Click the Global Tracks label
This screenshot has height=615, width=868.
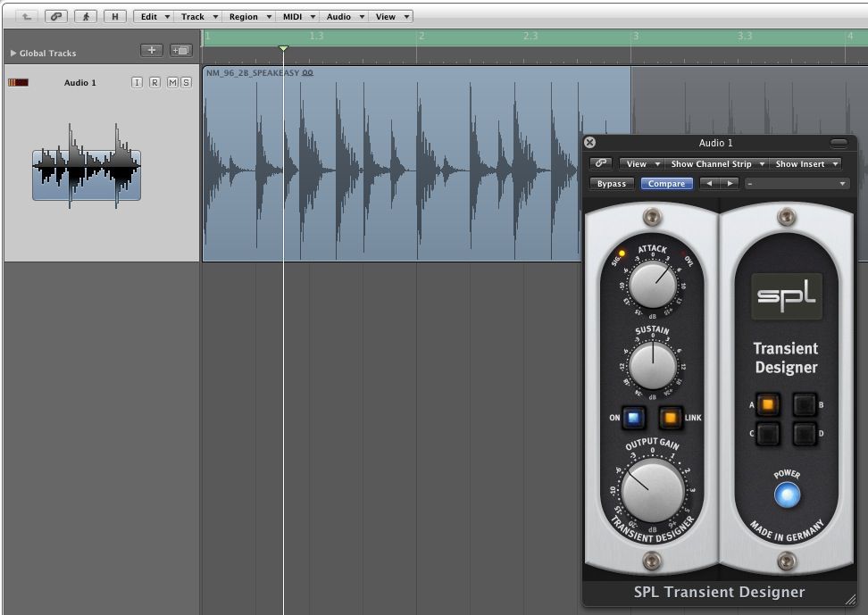point(47,54)
